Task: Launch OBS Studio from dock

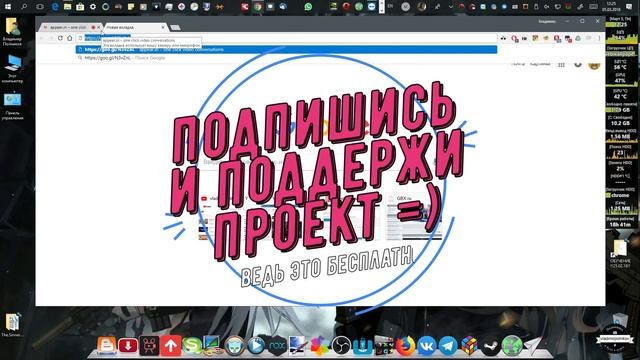Action: pyautogui.click(x=341, y=346)
